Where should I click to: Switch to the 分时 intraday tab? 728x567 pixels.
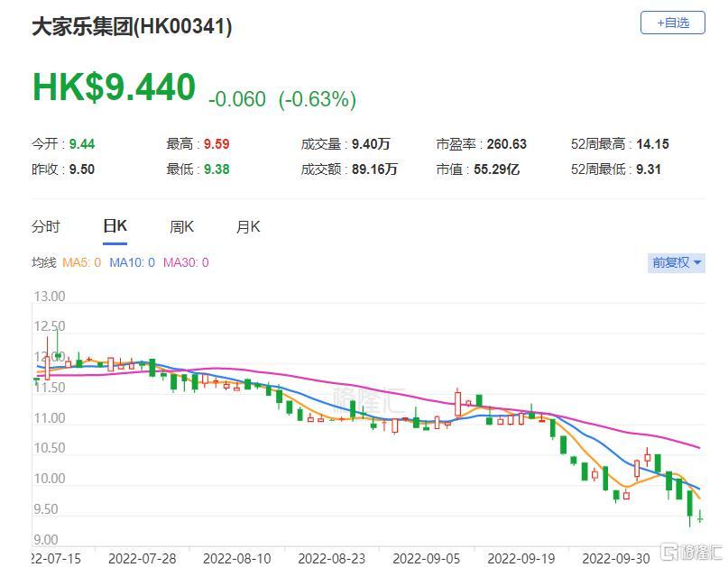(46, 227)
